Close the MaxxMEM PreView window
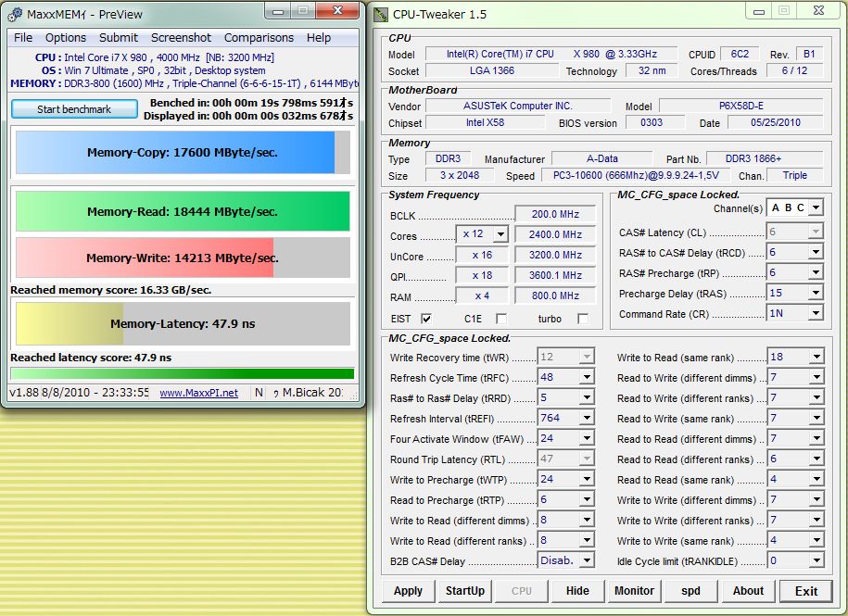Screen dimensions: 848x616 (x=336, y=10)
